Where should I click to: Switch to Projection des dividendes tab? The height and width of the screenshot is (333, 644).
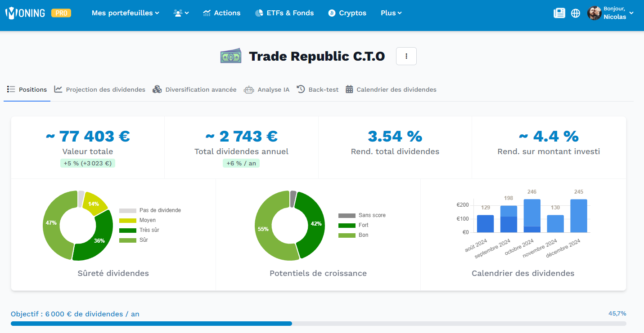tap(100, 89)
